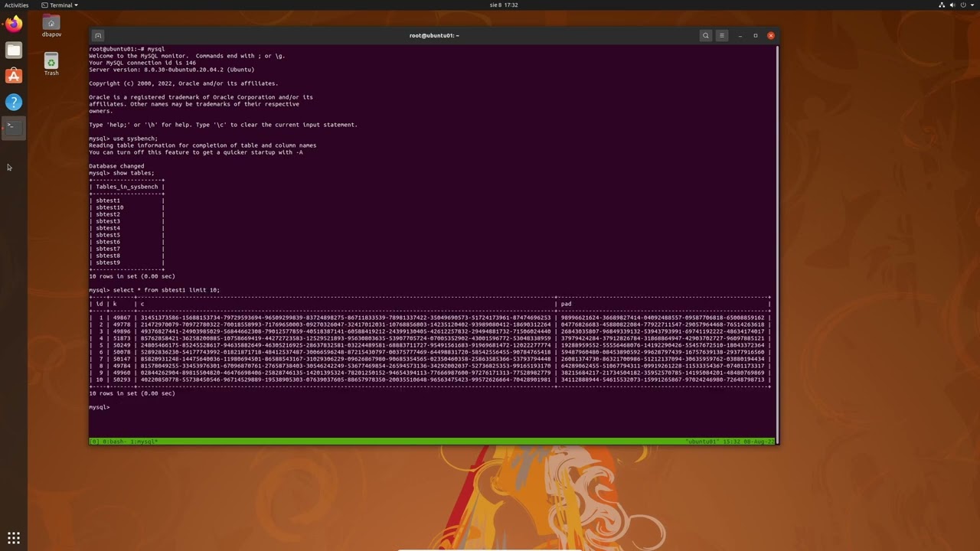Click the sbtest8 table name
The width and height of the screenshot is (980, 551).
point(108,256)
